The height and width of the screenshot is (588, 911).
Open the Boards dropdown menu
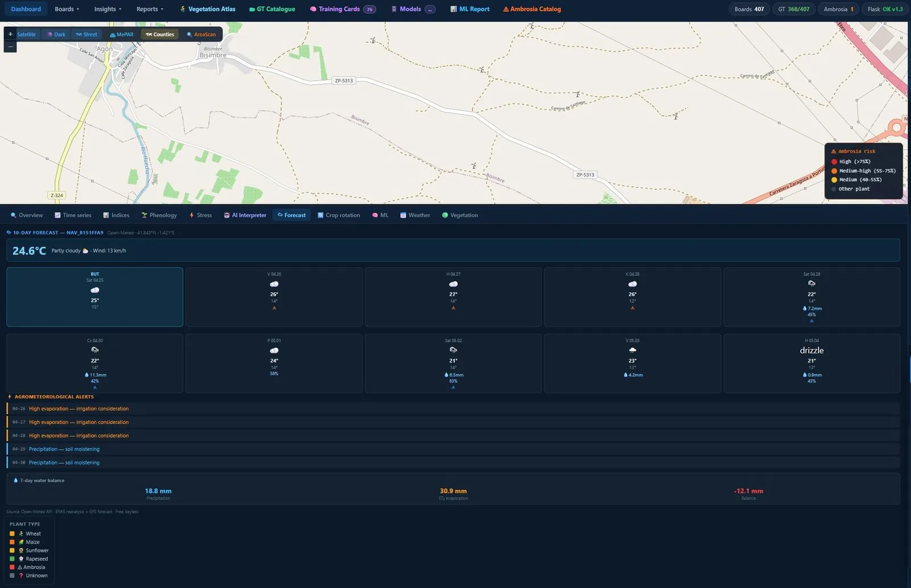67,9
